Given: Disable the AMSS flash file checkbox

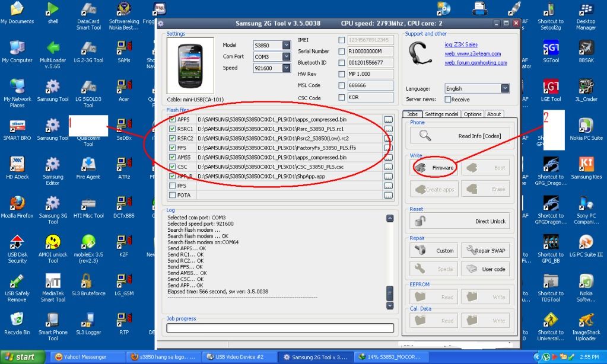Looking at the screenshot, I should pyautogui.click(x=172, y=158).
